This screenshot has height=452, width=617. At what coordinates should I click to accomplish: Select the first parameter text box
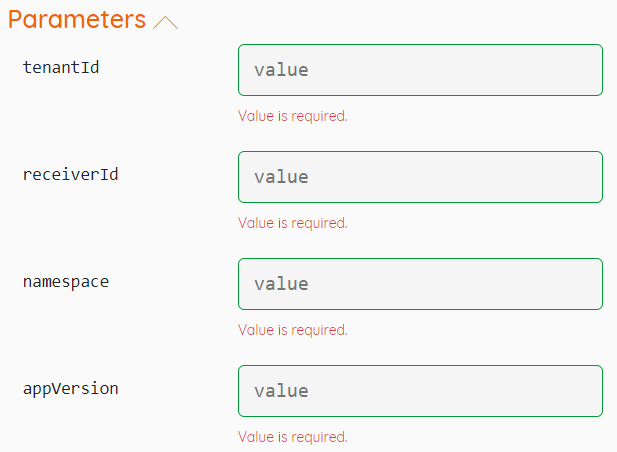click(x=420, y=70)
